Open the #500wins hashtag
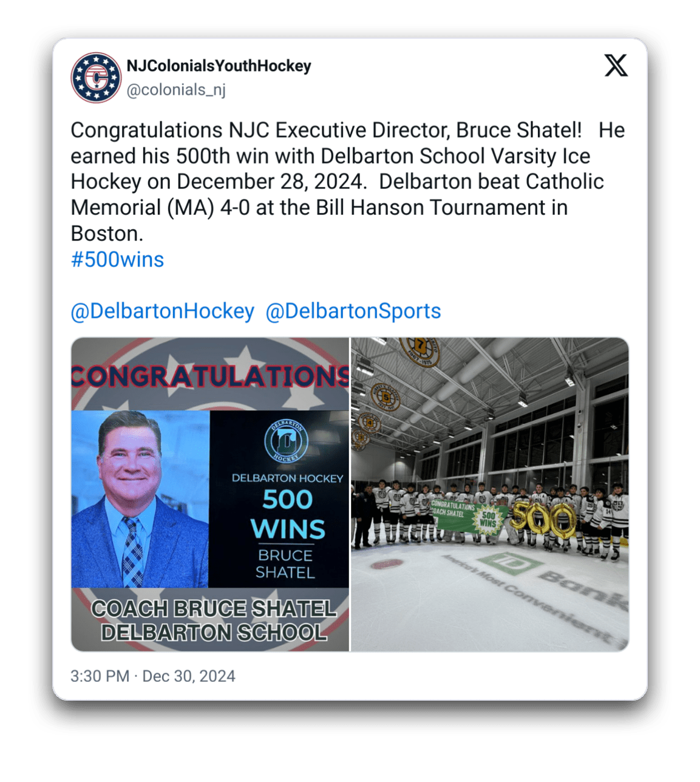 [x=118, y=260]
